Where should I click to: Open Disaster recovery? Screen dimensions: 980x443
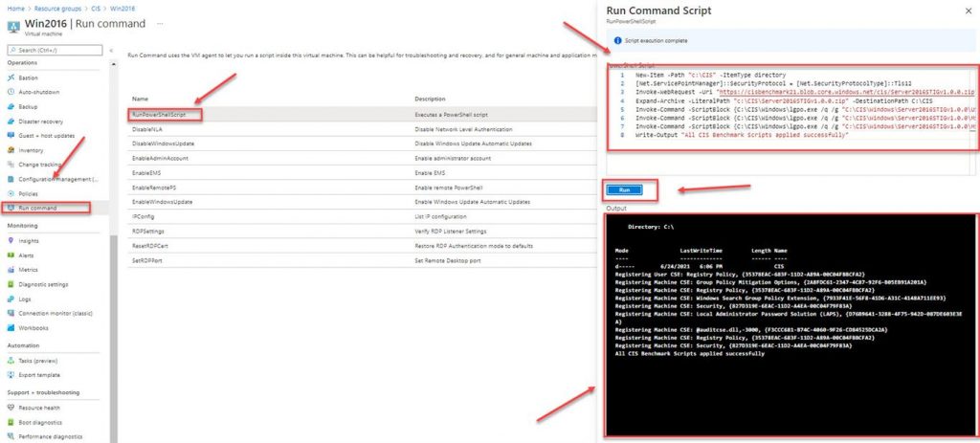point(40,122)
